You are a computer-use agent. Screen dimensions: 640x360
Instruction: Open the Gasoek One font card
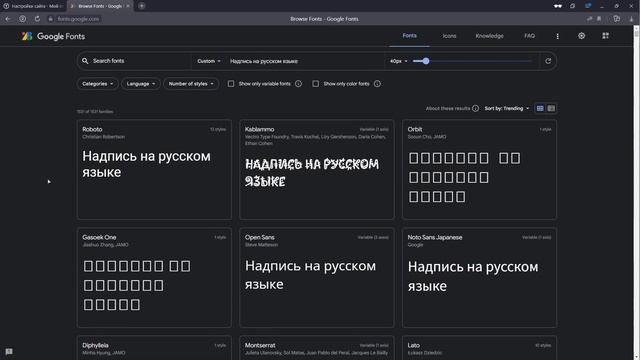pyautogui.click(x=154, y=278)
